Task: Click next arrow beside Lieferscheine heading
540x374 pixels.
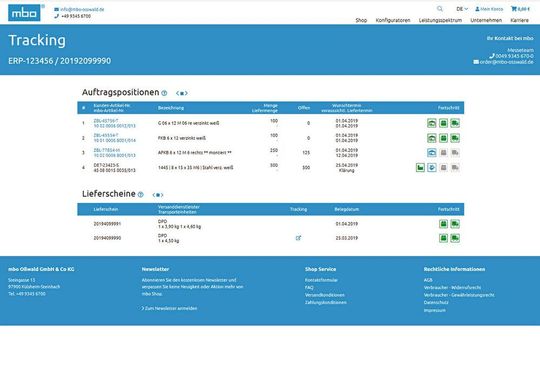Action: click(162, 195)
